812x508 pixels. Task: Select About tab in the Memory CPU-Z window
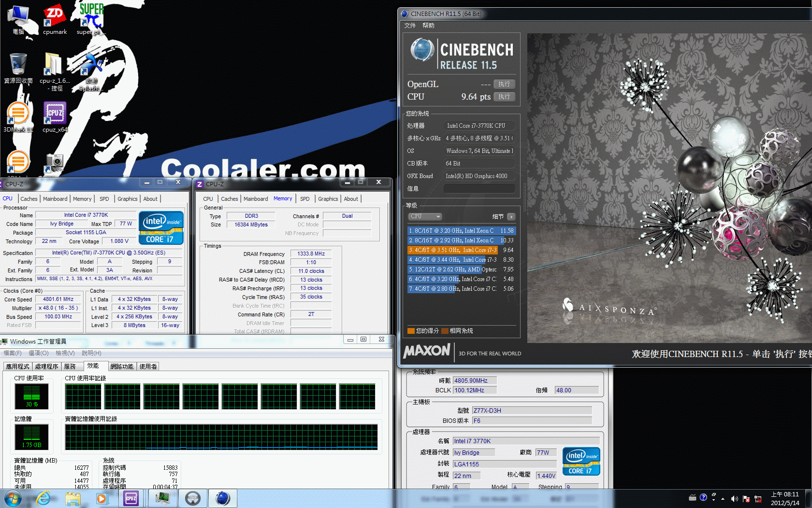[351, 199]
